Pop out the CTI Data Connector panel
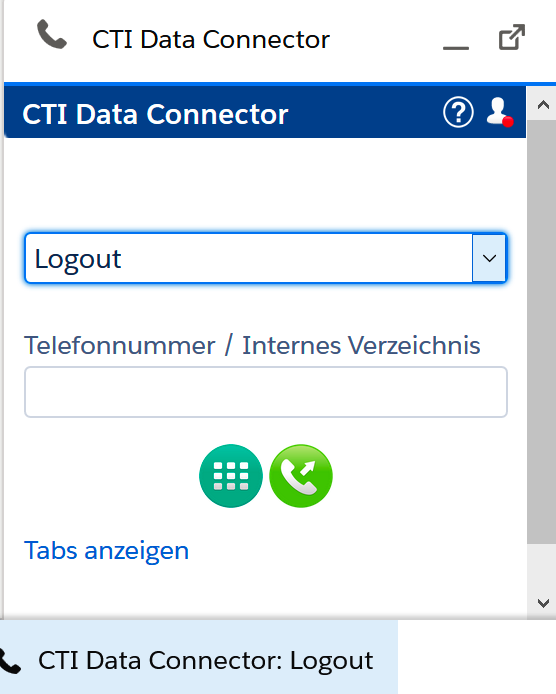Image resolution: width=556 pixels, height=694 pixels. [x=512, y=37]
